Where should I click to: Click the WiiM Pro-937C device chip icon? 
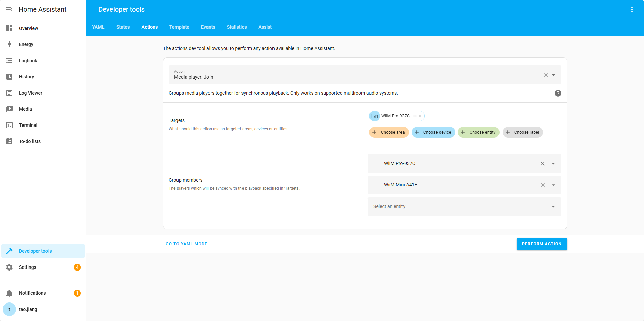[x=375, y=116]
